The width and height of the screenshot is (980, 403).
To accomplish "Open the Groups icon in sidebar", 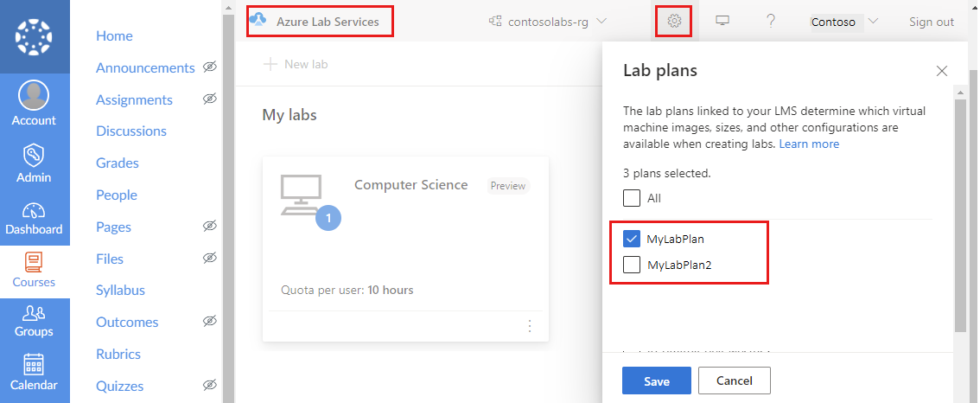I will [x=34, y=311].
